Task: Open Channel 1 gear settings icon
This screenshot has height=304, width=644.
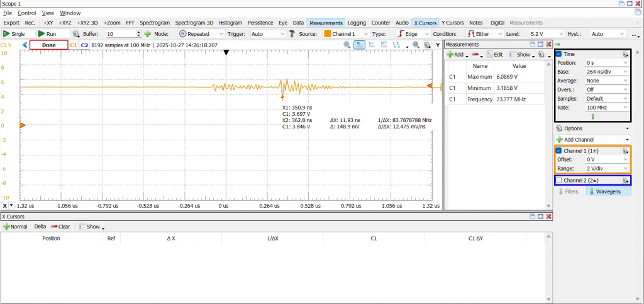Action: [625, 151]
